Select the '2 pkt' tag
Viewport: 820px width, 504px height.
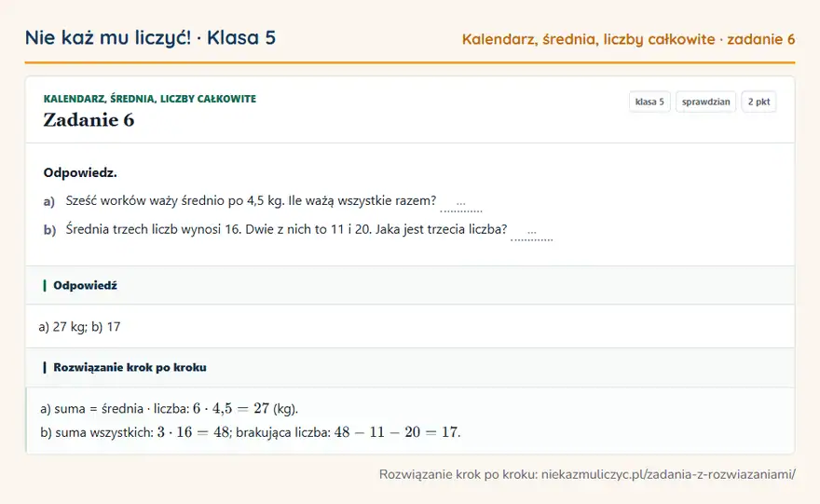758,102
